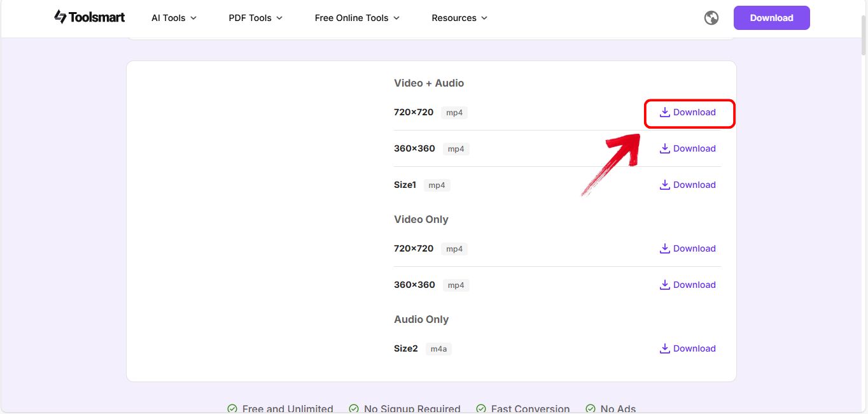The image size is (868, 414).
Task: Click the Size2 label
Action: point(406,348)
